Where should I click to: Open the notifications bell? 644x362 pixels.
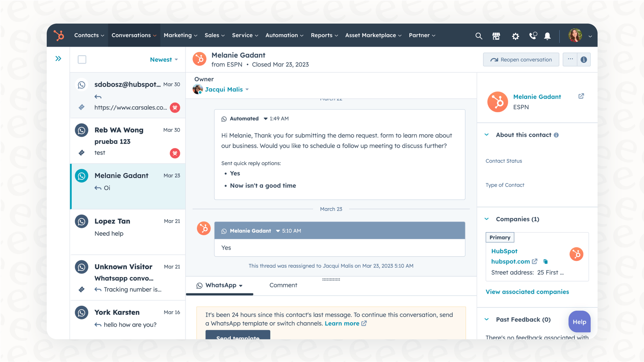tap(547, 36)
